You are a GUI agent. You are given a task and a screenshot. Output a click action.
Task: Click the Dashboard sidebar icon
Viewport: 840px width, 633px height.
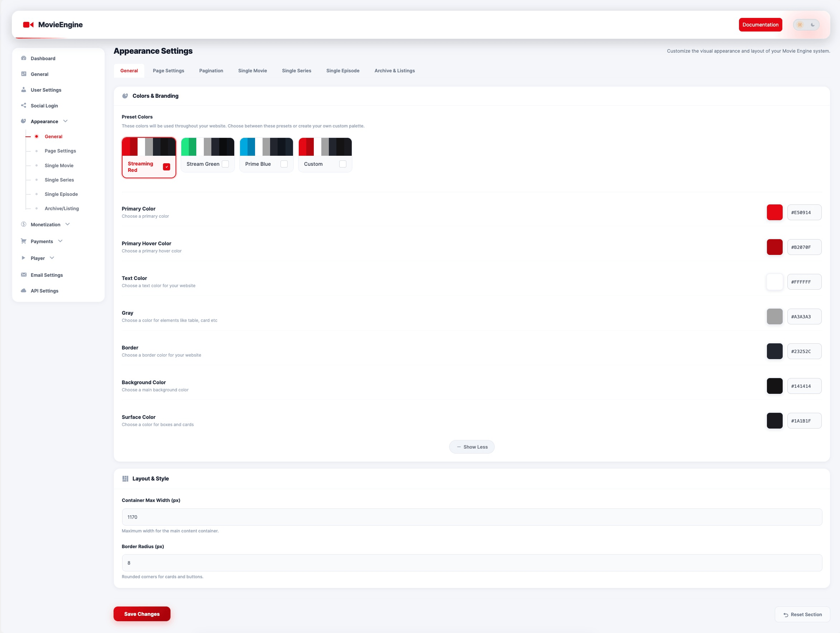point(24,58)
